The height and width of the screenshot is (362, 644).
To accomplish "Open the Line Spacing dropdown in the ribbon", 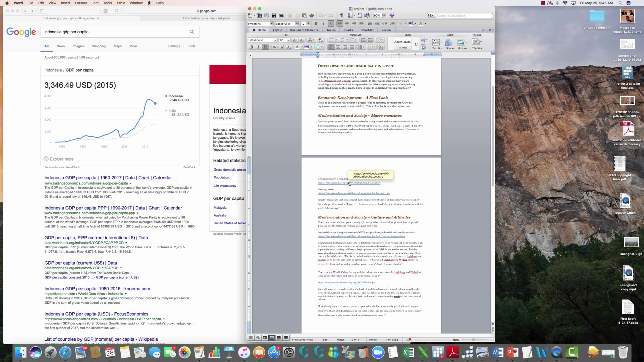I will [361, 47].
